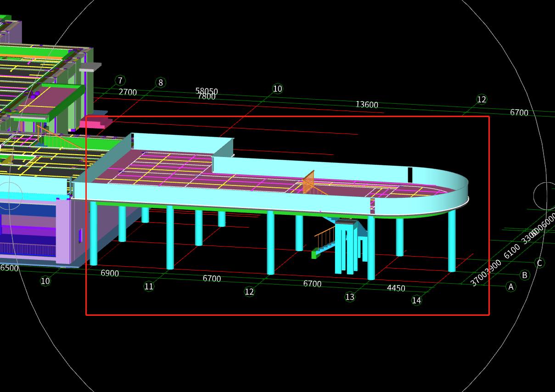555x392 pixels.
Task: Select the cyan staircase beneath the canopy
Action: point(345,246)
